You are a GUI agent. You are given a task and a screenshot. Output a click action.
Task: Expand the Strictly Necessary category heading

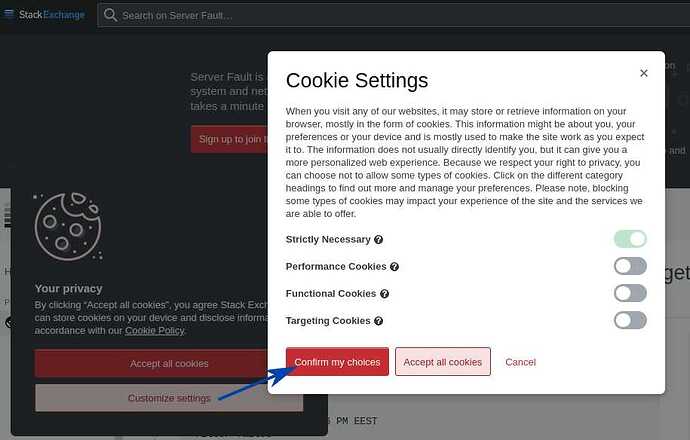(x=328, y=239)
